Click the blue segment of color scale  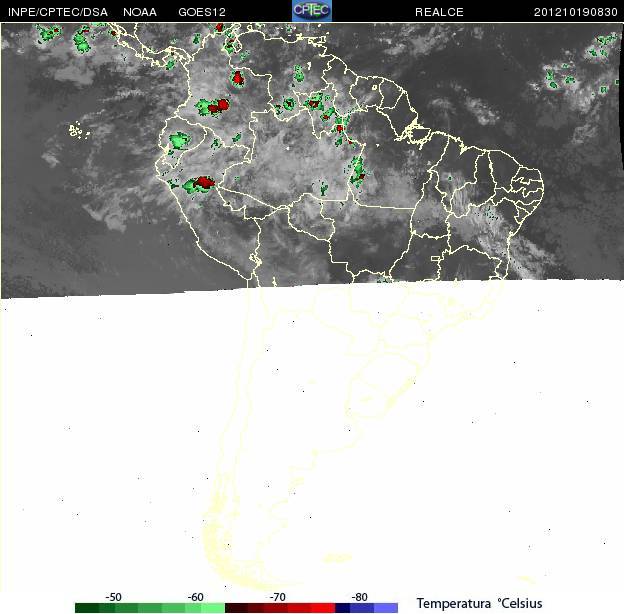[362, 608]
